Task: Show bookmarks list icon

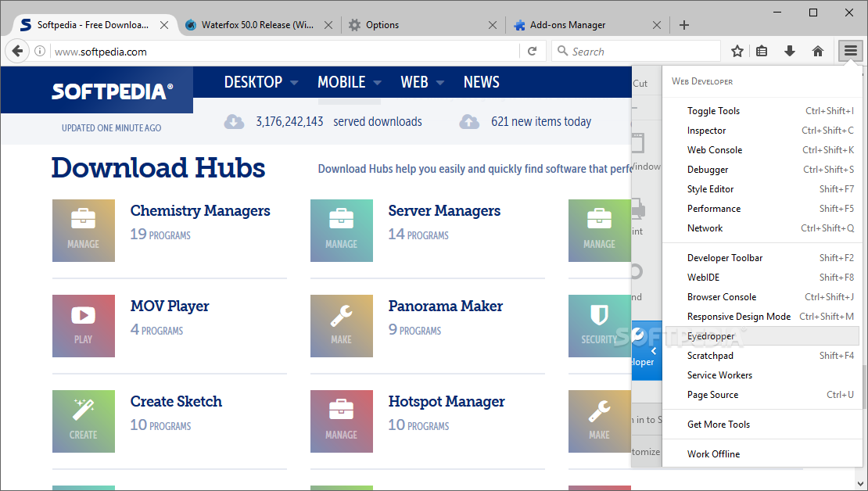Action: [762, 52]
